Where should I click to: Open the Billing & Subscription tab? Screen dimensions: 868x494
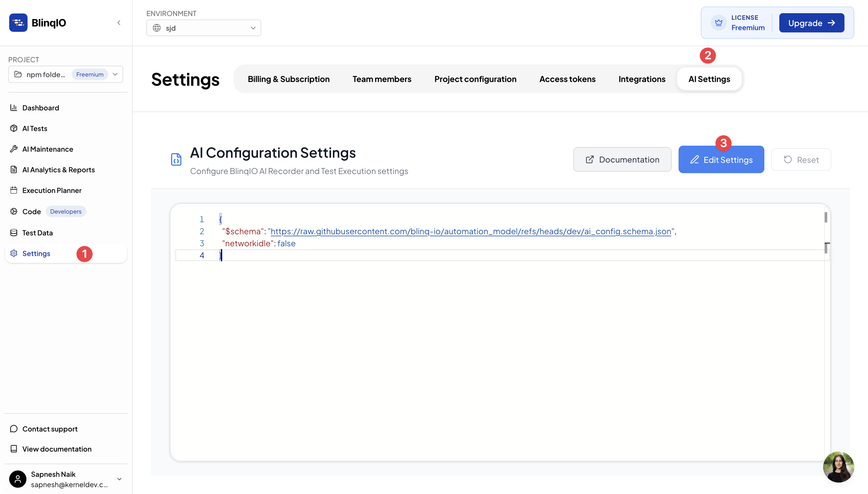(288, 79)
